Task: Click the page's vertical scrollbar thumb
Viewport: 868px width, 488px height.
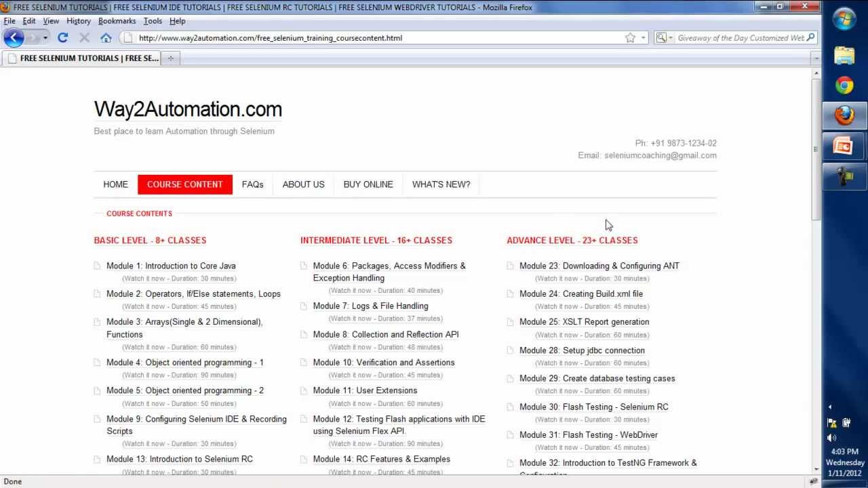Action: tap(816, 149)
